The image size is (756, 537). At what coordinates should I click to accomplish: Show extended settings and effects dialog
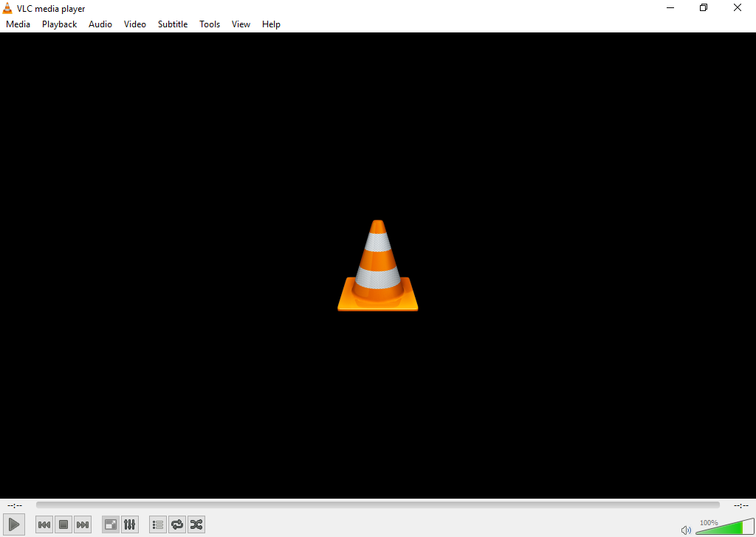tap(130, 524)
